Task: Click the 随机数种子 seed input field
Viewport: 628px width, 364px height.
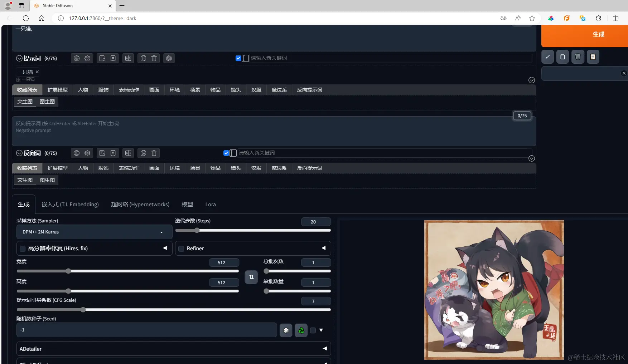Action: coord(147,330)
